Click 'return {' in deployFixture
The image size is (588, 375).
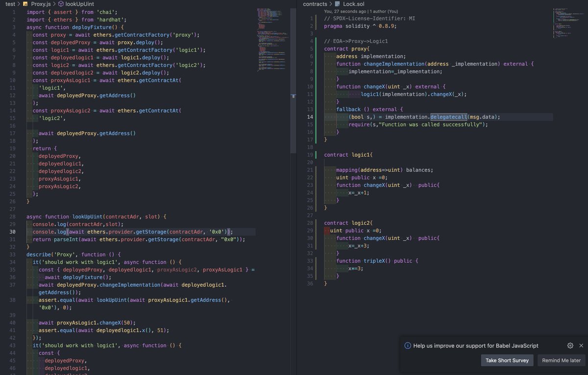[x=45, y=149]
